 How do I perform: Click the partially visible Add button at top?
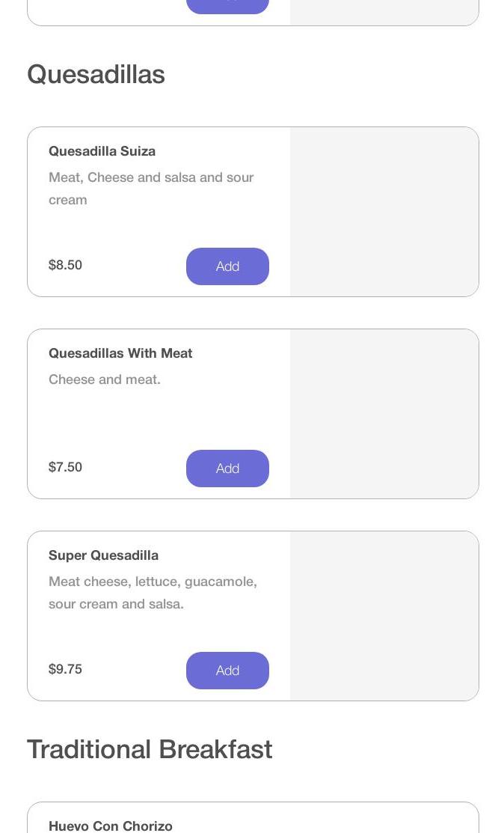tap(227, 6)
